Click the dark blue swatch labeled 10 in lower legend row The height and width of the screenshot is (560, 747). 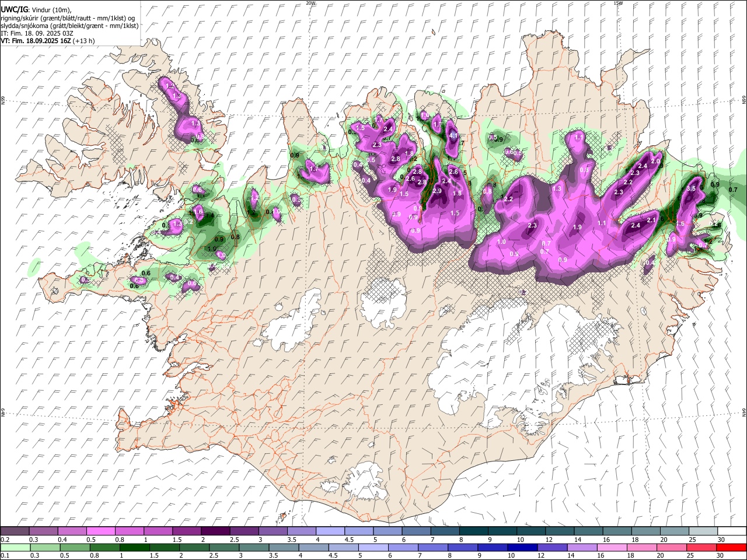[522, 548]
